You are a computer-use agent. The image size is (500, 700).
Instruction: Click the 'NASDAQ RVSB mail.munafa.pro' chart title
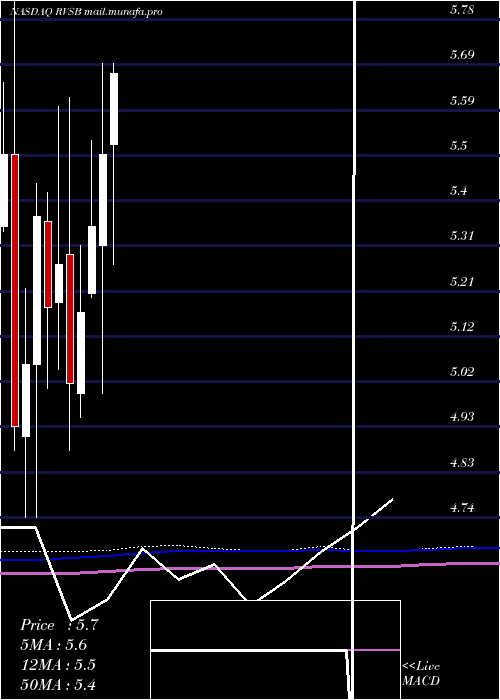86,12
